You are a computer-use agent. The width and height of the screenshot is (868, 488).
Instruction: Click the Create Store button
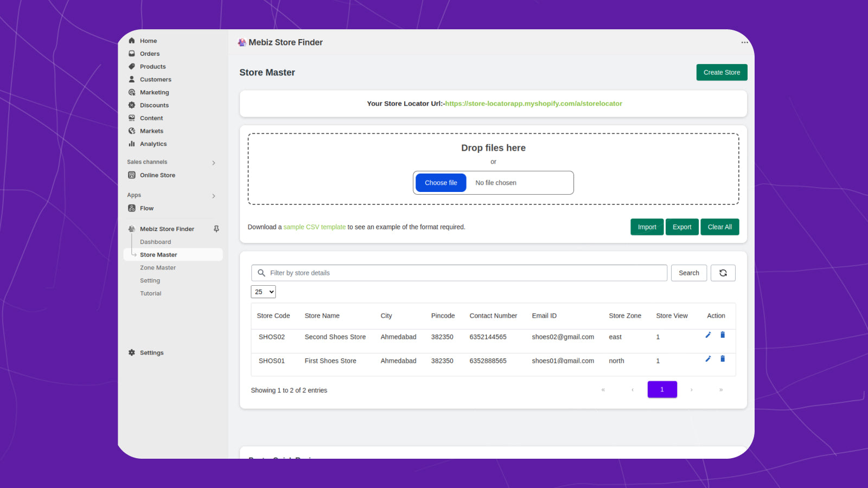click(722, 72)
